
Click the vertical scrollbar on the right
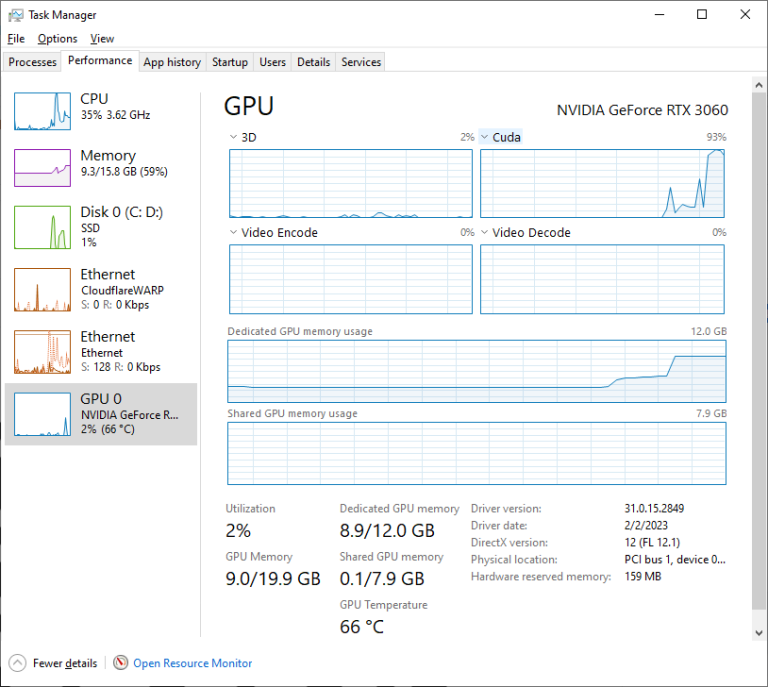coord(757,350)
